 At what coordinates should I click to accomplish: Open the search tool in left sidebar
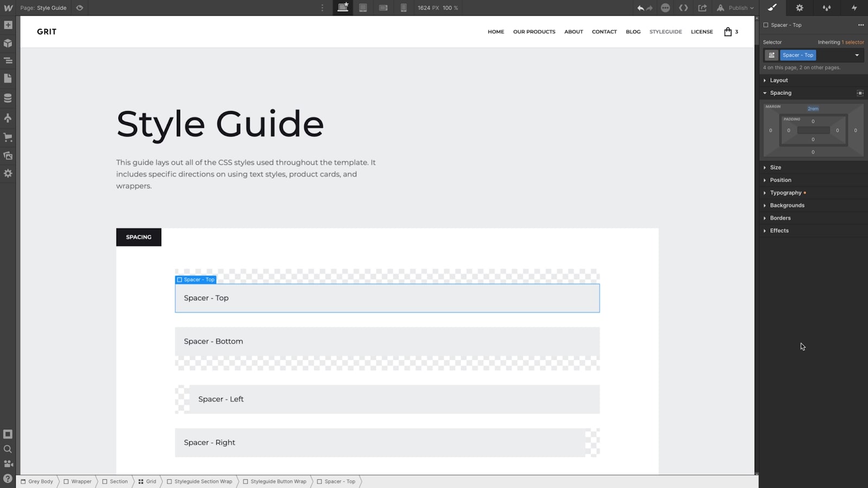pos(8,449)
